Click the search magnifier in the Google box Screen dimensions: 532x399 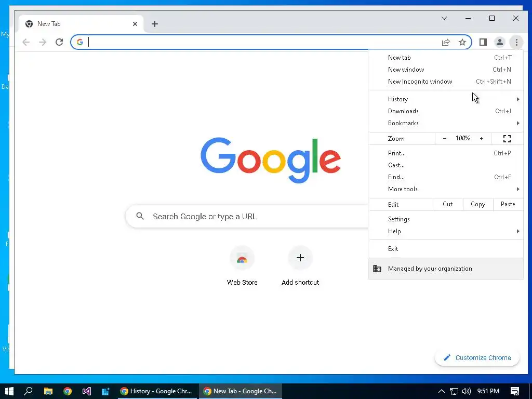[140, 216]
